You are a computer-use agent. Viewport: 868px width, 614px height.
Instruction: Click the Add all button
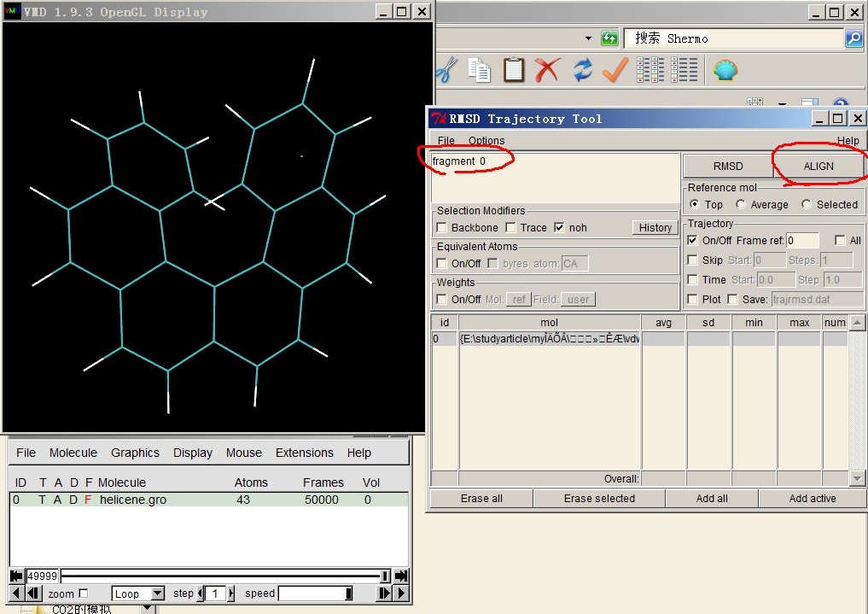coord(711,498)
